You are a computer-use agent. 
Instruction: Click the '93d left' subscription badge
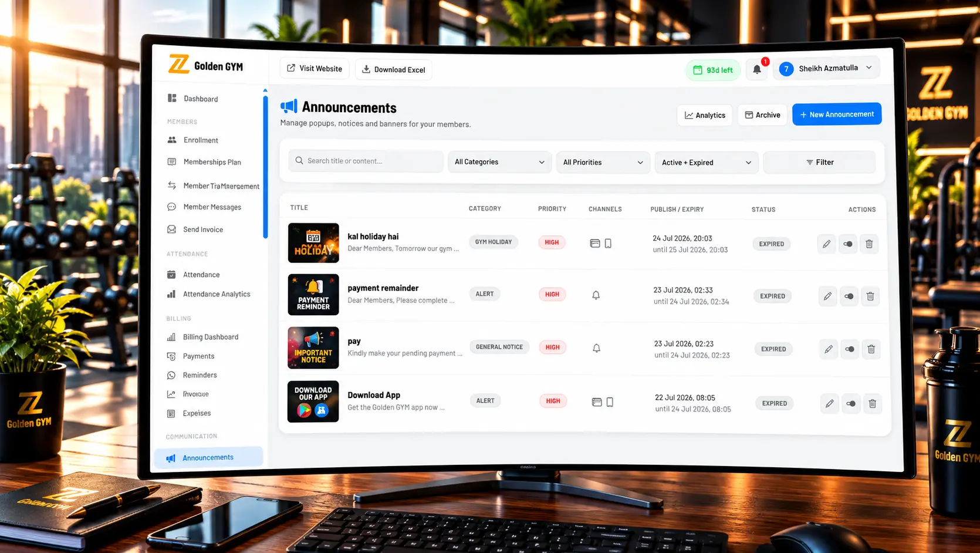pos(713,70)
